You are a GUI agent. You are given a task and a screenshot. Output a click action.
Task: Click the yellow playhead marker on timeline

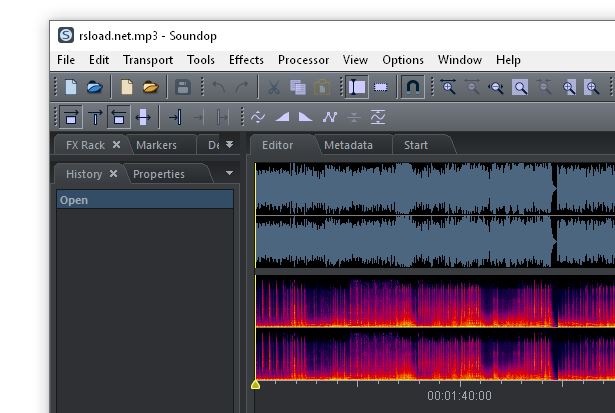(255, 384)
